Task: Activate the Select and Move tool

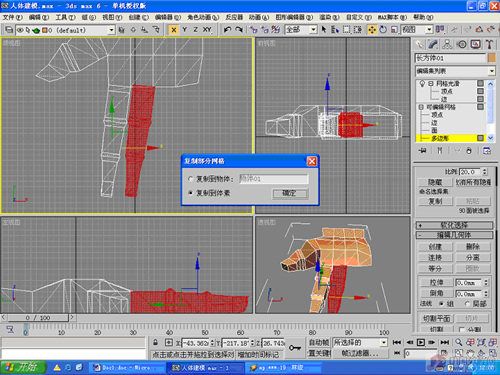Action: tap(372, 30)
